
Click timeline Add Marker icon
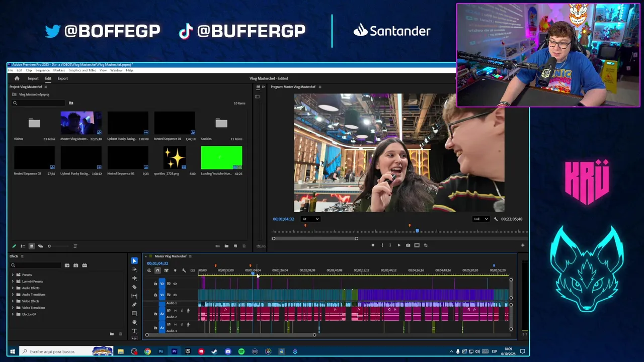[175, 270]
